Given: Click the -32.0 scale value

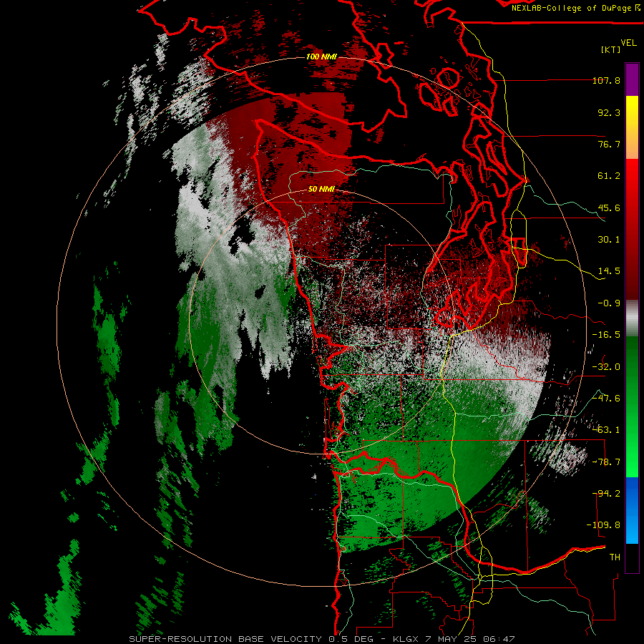Looking at the screenshot, I should [606, 367].
